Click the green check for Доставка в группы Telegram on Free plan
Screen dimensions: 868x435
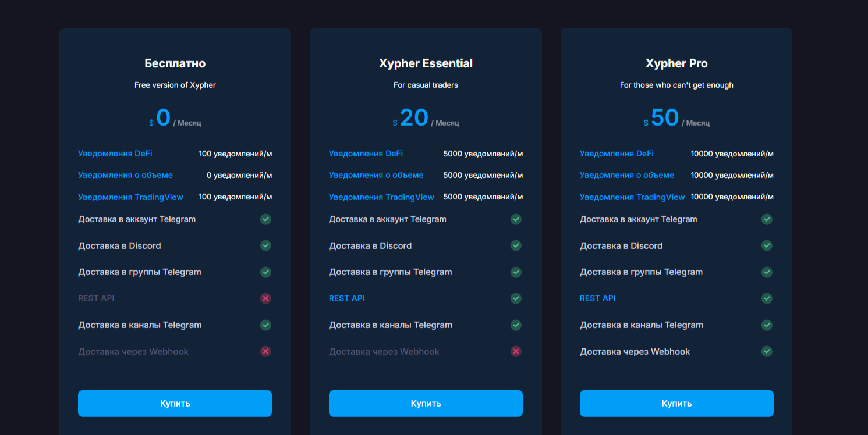tap(265, 272)
